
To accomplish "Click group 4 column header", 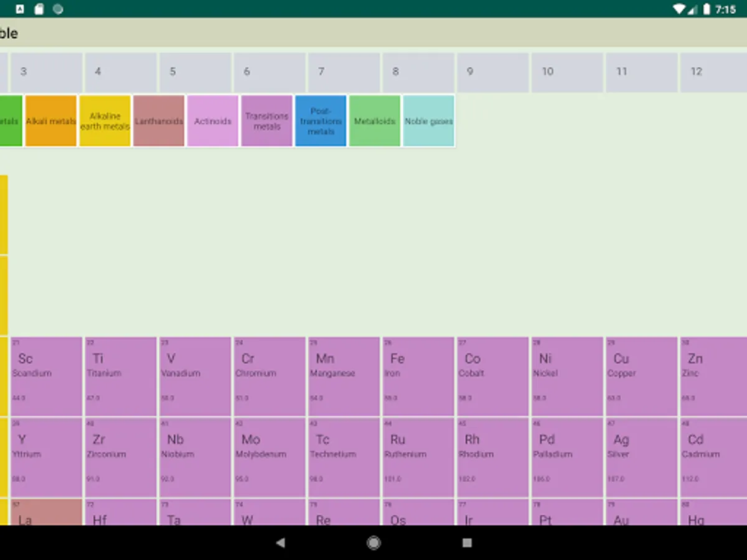I will pyautogui.click(x=121, y=72).
